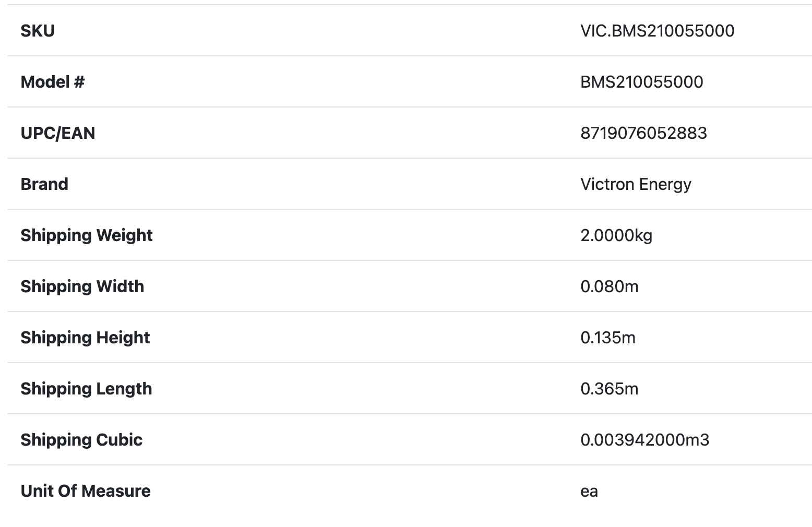
Task: Select the 0.003942000m3 cubic value
Action: coord(644,440)
